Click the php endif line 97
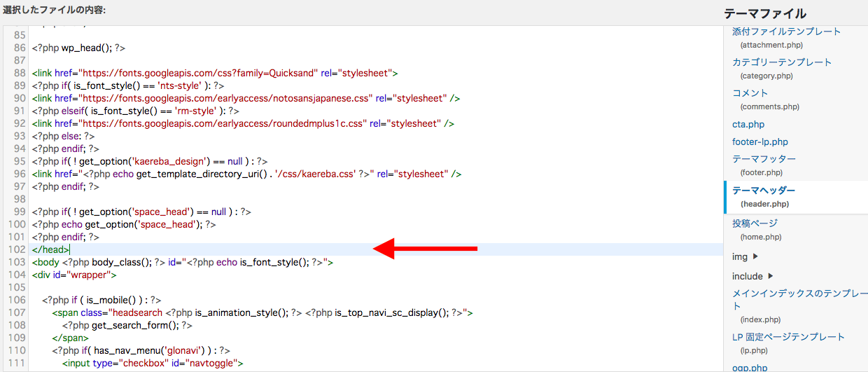The width and height of the screenshot is (868, 372). tap(65, 186)
